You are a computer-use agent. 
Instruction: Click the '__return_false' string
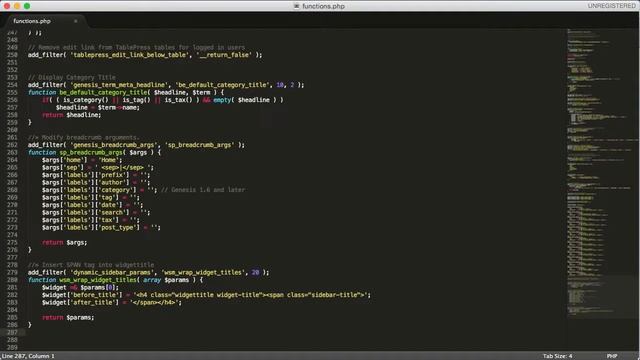point(224,55)
